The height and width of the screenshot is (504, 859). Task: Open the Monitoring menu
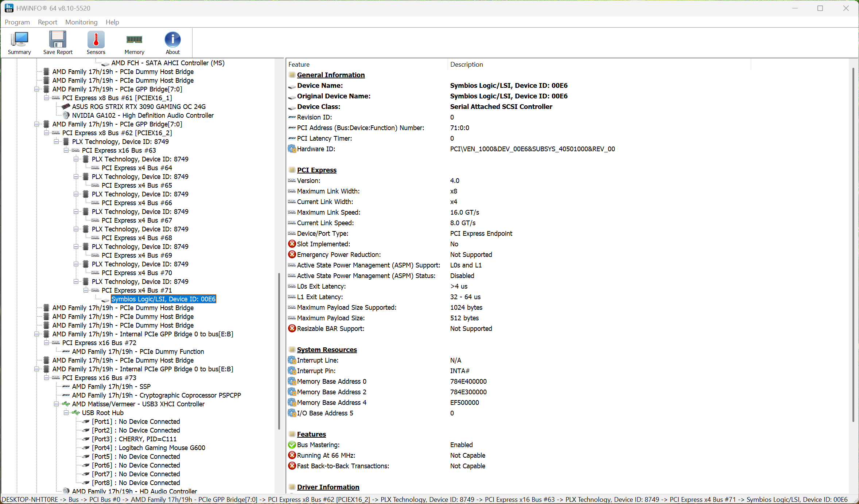pyautogui.click(x=81, y=22)
